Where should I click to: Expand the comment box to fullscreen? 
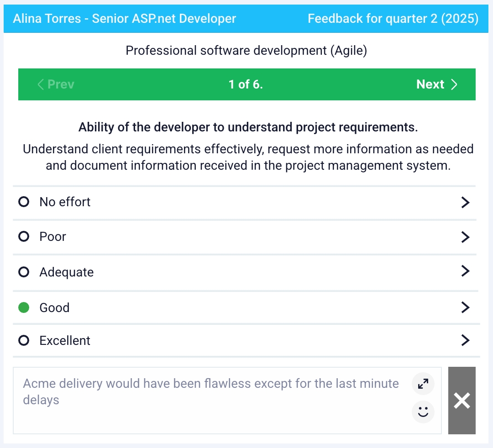423,384
